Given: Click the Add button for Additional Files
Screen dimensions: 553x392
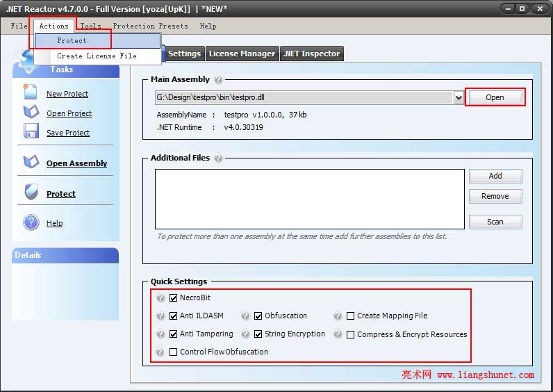Looking at the screenshot, I should point(495,176).
